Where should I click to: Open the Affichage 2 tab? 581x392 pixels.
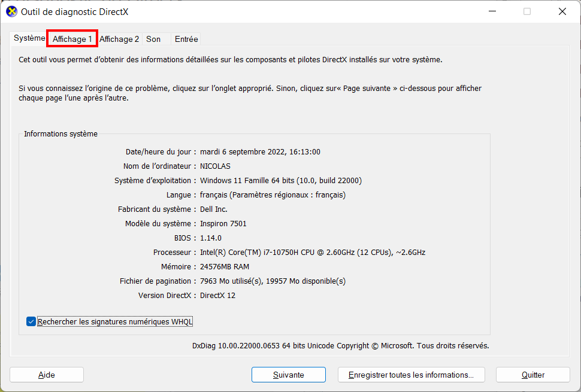[119, 39]
